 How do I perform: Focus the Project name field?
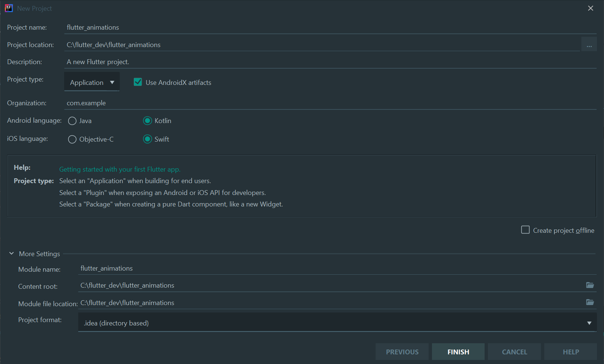[x=330, y=27]
